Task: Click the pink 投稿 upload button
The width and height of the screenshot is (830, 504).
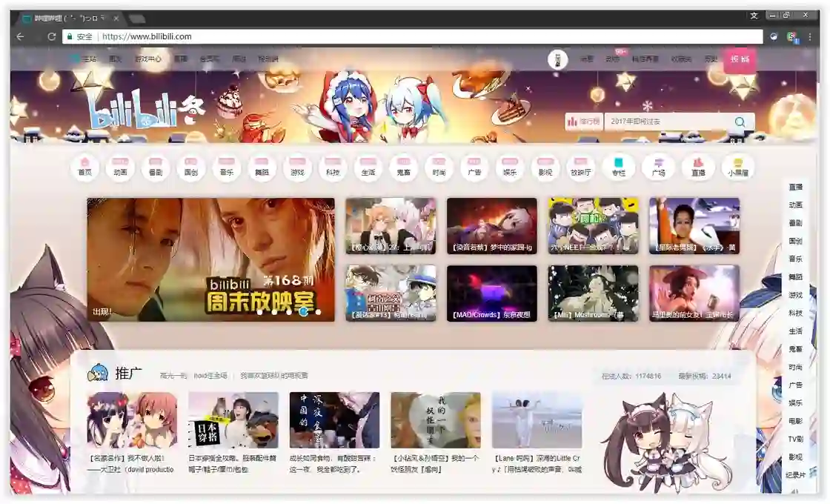Action: [x=740, y=59]
